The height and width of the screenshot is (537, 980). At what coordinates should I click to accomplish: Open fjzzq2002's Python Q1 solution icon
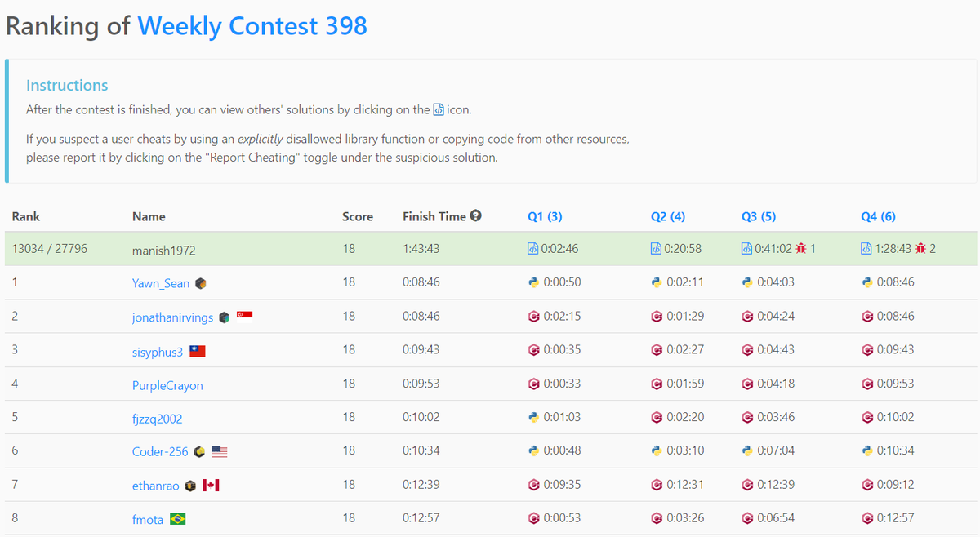pyautogui.click(x=534, y=417)
